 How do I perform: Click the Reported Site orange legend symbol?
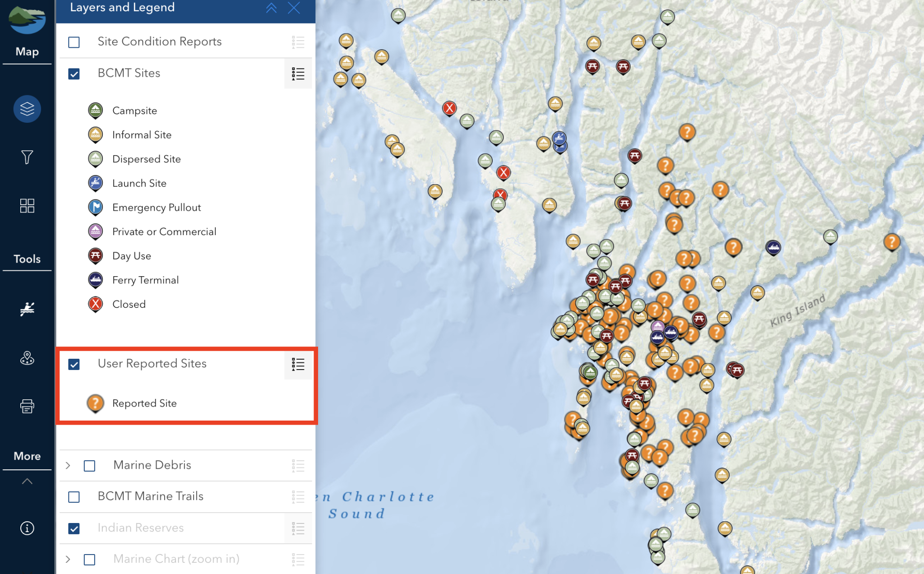pyautogui.click(x=95, y=403)
